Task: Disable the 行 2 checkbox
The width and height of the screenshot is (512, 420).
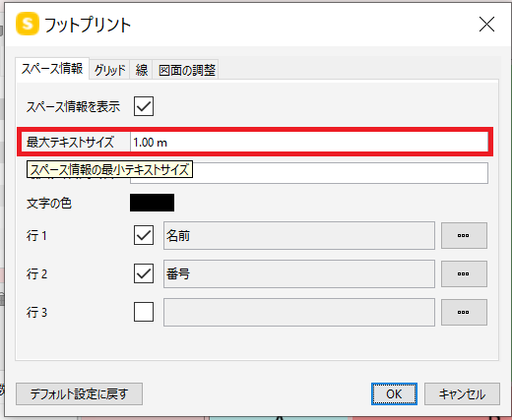Action: [x=144, y=273]
